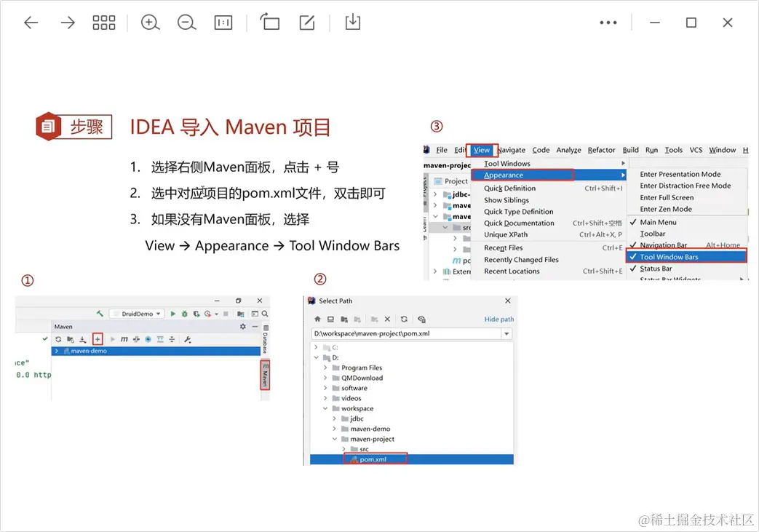The height and width of the screenshot is (532, 759).
Task: Click the Maven collapse all icon
Action: [172, 339]
